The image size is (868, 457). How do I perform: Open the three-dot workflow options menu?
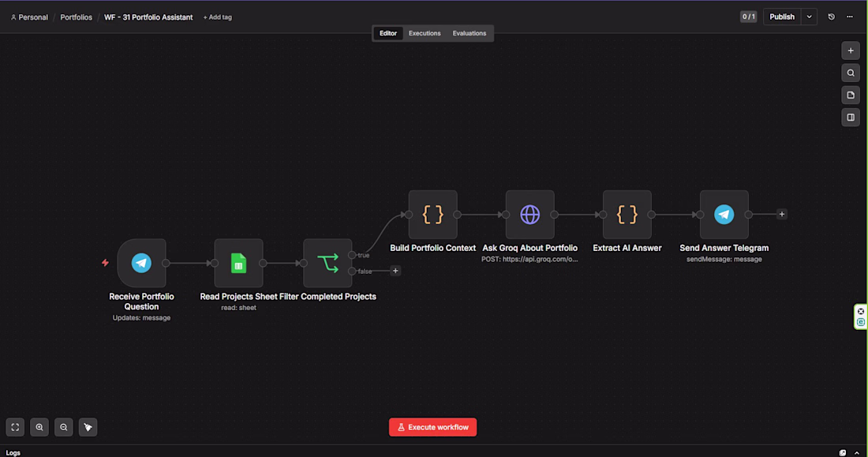tap(850, 17)
